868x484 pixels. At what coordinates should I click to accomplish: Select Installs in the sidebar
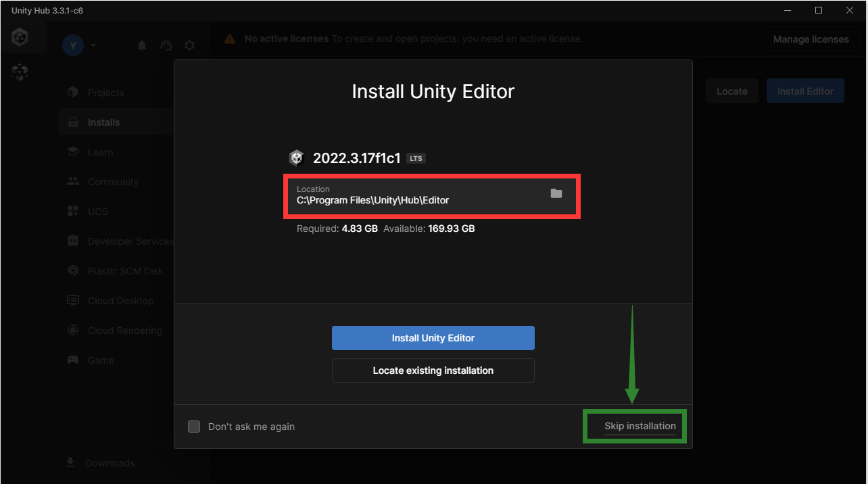point(115,122)
